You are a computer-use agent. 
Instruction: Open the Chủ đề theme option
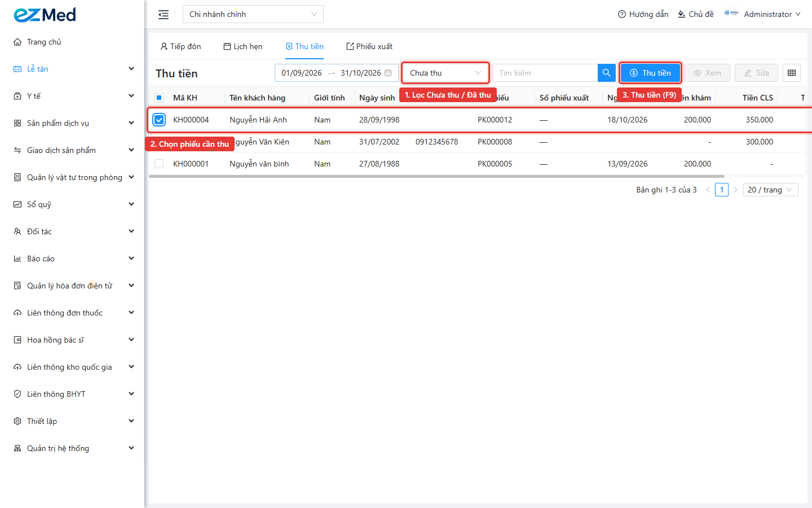coord(696,14)
